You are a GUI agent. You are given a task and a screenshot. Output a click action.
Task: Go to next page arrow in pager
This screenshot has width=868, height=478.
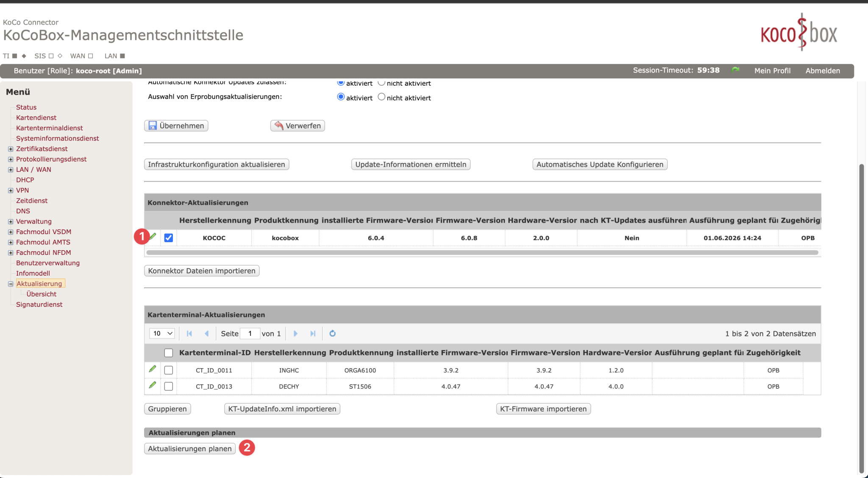point(295,333)
